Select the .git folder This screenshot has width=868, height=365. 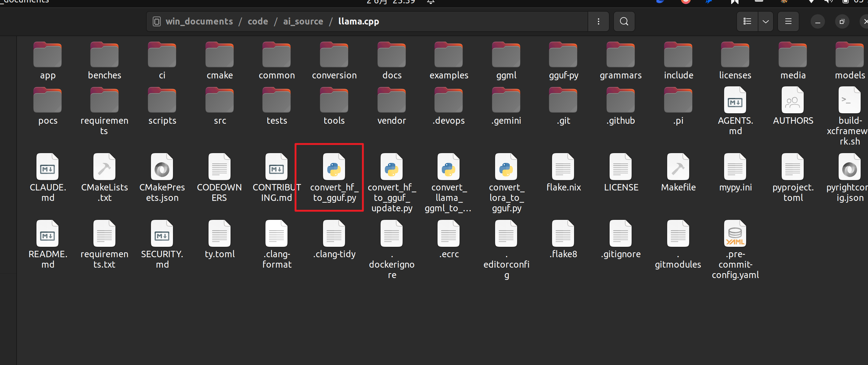[x=563, y=106]
